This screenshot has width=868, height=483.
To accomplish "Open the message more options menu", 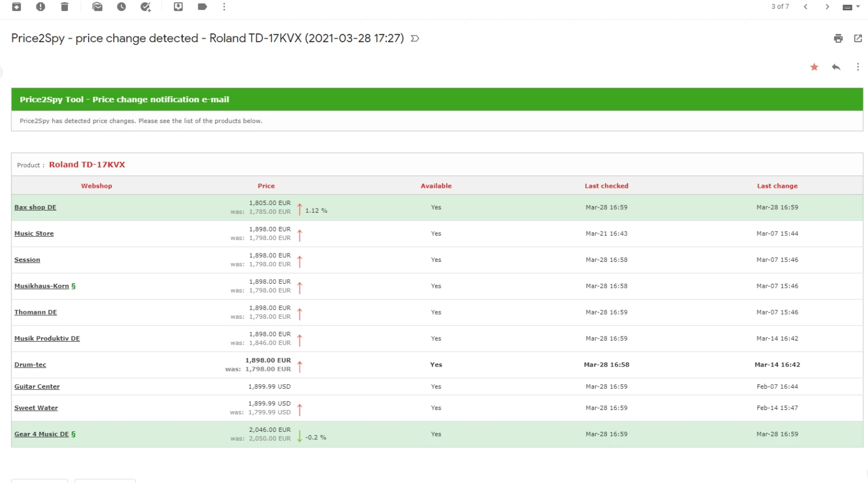I will (x=858, y=67).
